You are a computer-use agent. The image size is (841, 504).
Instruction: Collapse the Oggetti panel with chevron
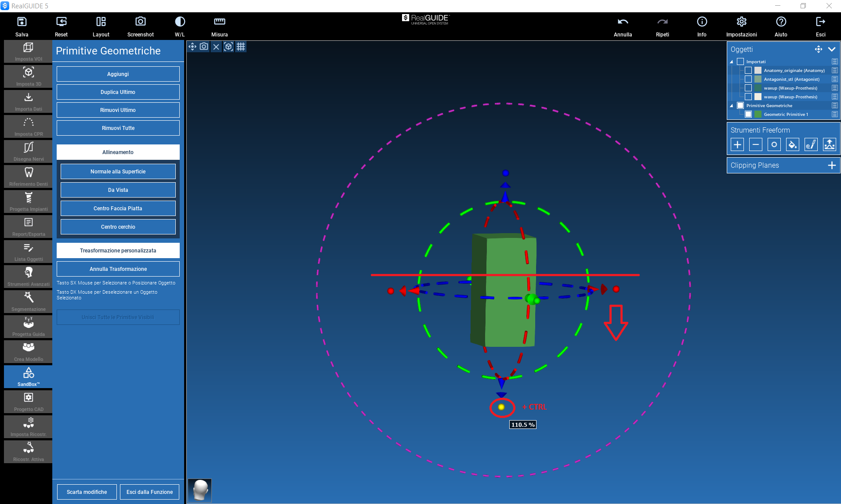[x=832, y=49]
